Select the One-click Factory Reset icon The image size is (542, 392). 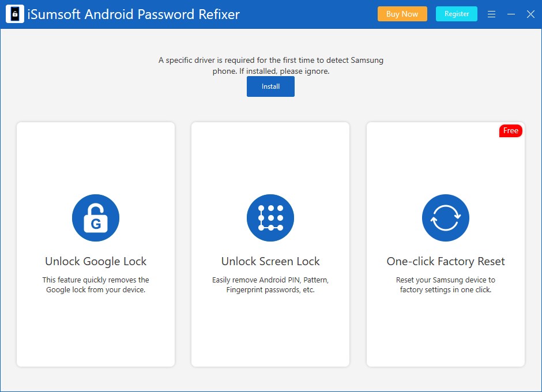445,218
